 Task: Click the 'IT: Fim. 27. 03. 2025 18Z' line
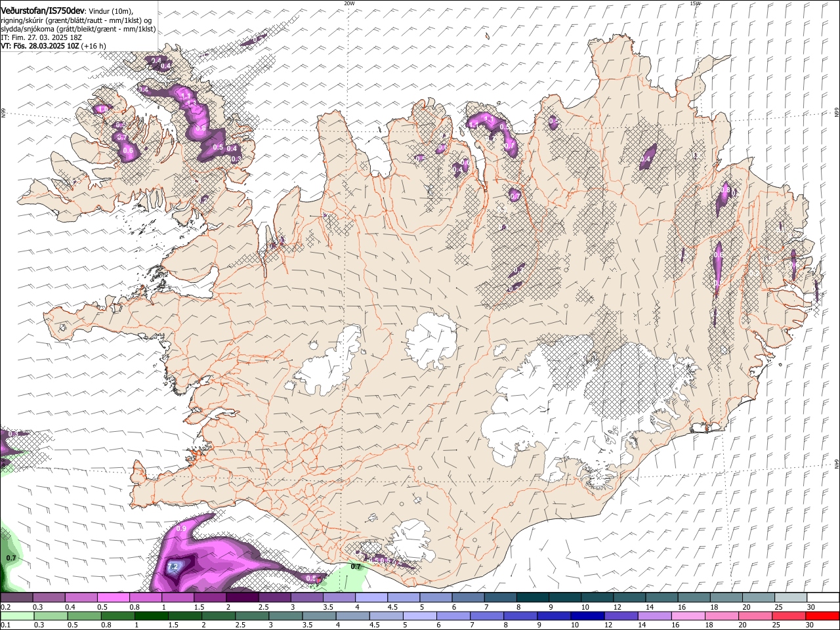tap(41, 37)
